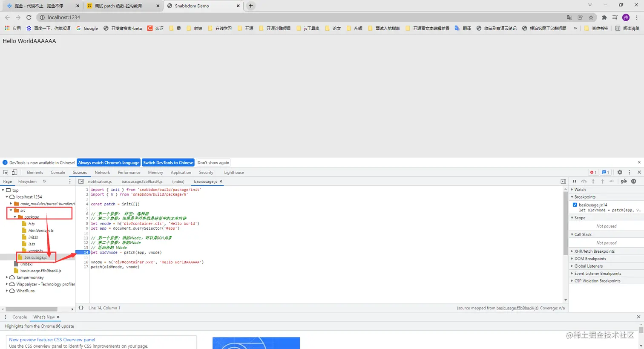Switch to the Console panel tab
This screenshot has width=644, height=349.
tap(58, 173)
